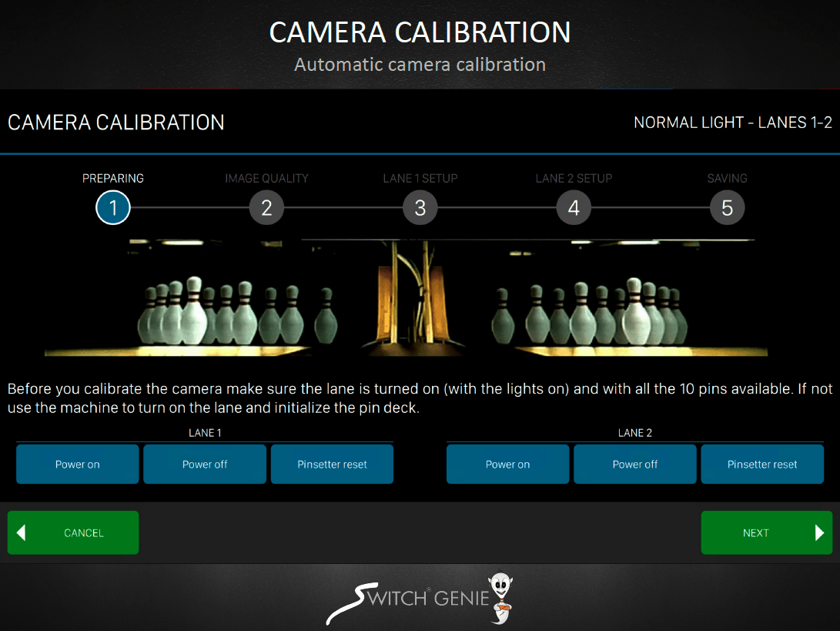Click the NORMAL LIGHT - LANES 1-2 text
Screen dimensions: 840x631
[x=733, y=123]
